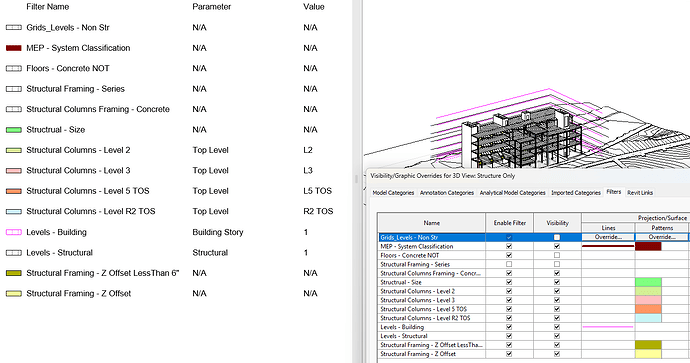This screenshot has height=363, width=690.
Task: Click magenta line override for Levels - Building
Action: pos(608,327)
